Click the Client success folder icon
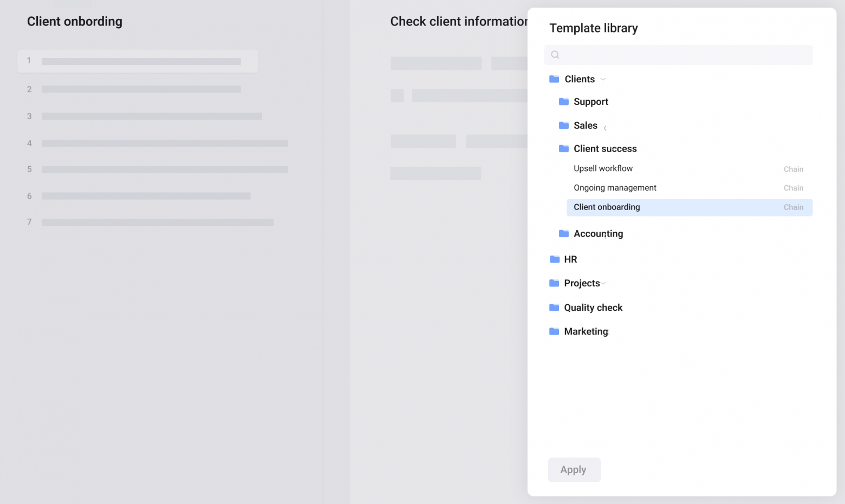The image size is (845, 504). coord(564,149)
